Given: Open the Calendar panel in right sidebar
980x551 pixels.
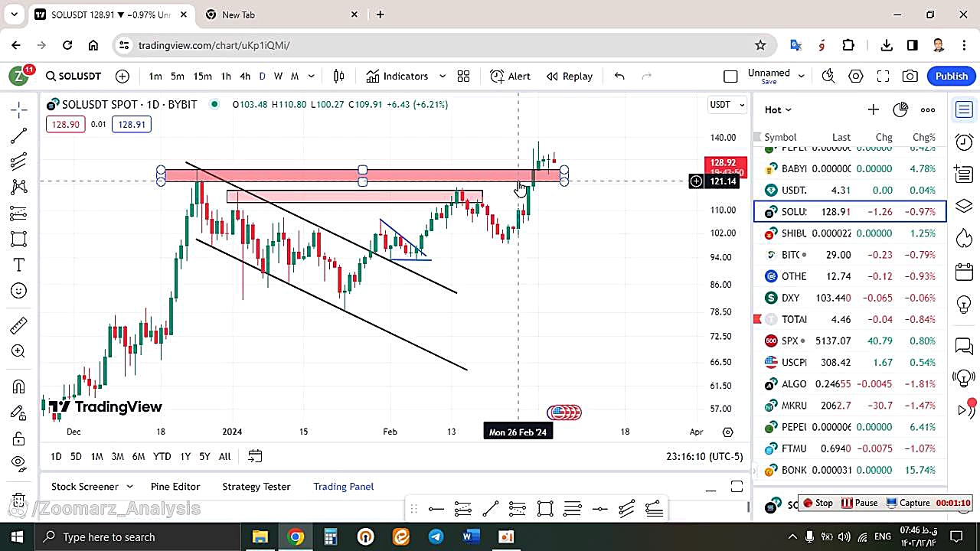Looking at the screenshot, I should [964, 272].
